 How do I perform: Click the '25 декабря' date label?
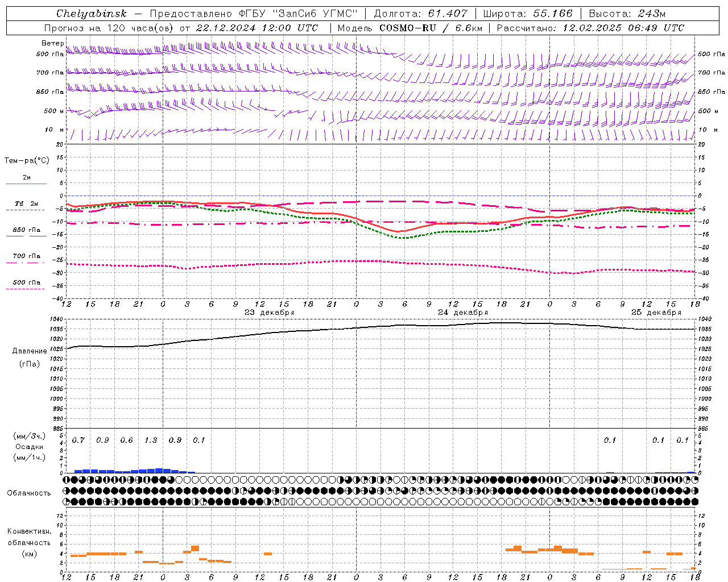[x=656, y=313]
